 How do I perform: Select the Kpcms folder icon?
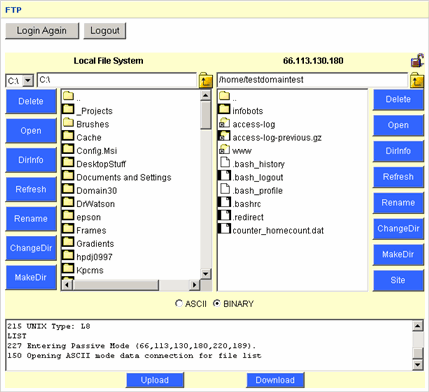pyautogui.click(x=68, y=269)
